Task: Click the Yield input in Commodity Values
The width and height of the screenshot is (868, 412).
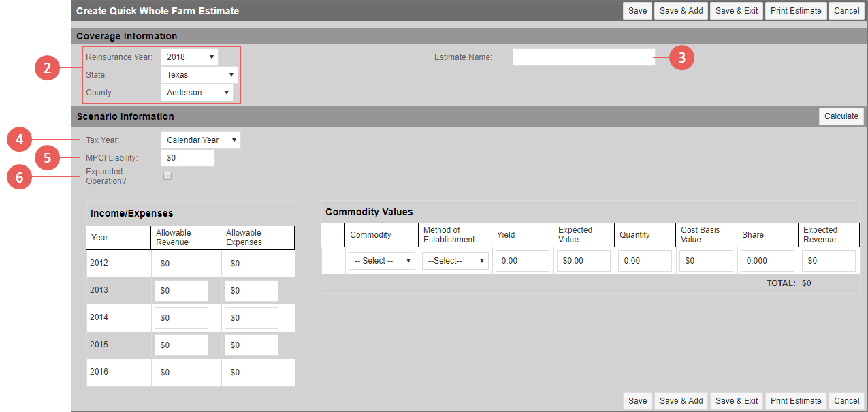Action: pyautogui.click(x=521, y=260)
